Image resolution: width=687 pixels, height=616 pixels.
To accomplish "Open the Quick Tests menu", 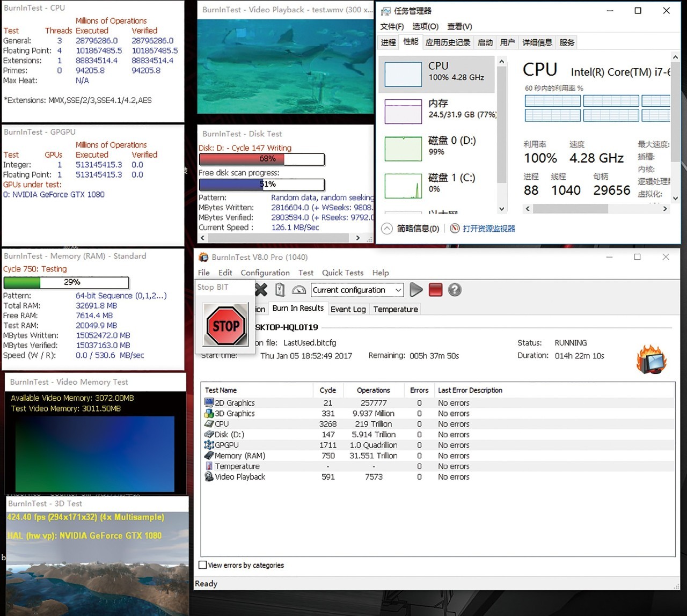I will point(342,273).
